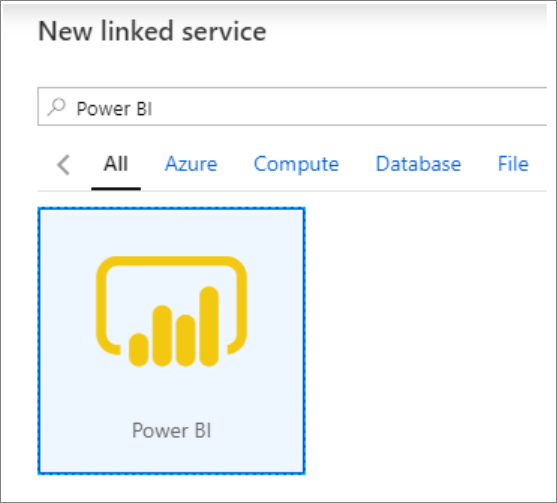Screen dimensions: 557x503
Task: Open the File tab
Action: [513, 164]
